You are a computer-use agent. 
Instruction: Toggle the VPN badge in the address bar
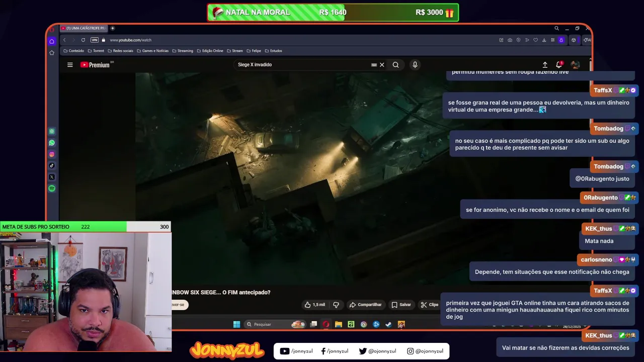[95, 40]
